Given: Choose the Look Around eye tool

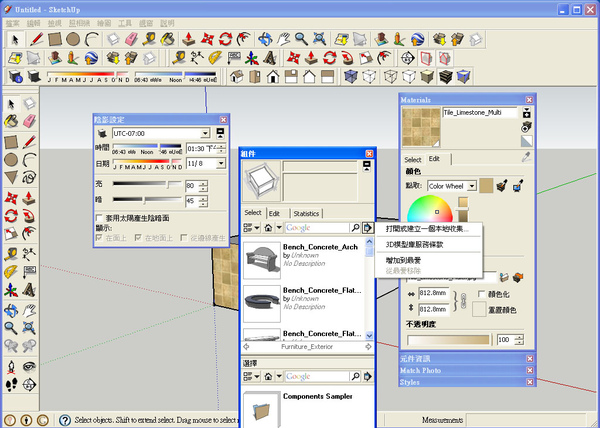Looking at the screenshot, I should [x=29, y=366].
